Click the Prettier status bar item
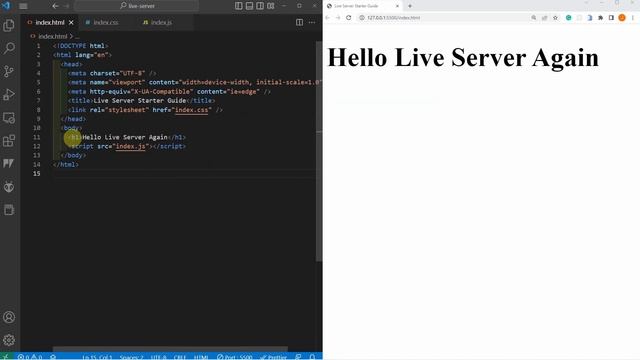This screenshot has height=360, width=640. pyautogui.click(x=273, y=357)
